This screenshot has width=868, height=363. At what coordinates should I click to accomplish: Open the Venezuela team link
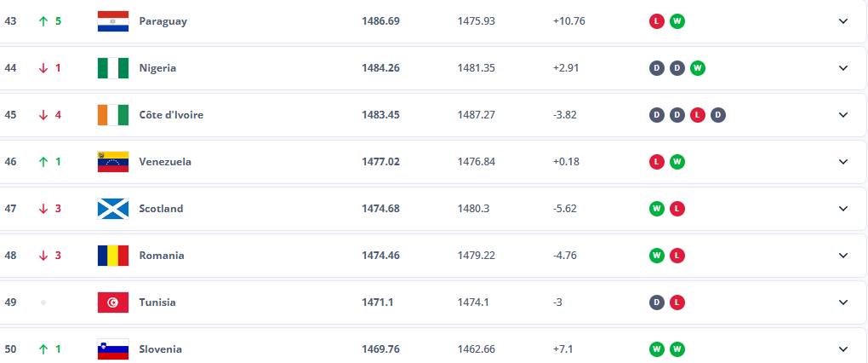pyautogui.click(x=165, y=162)
